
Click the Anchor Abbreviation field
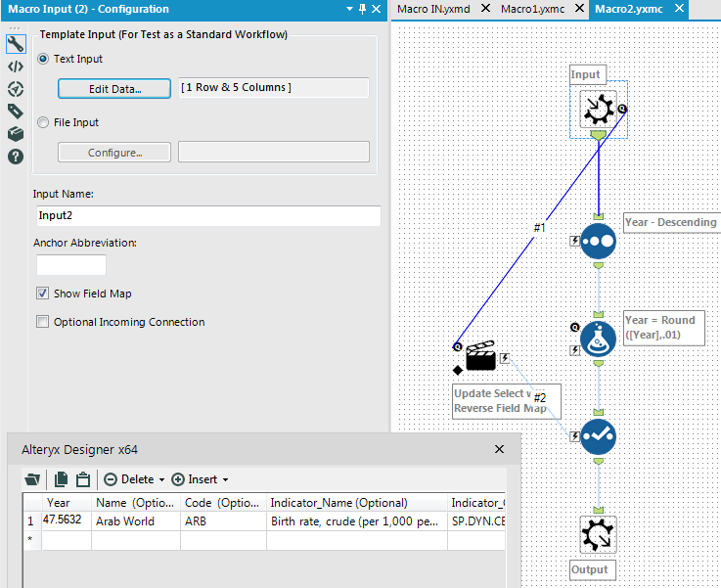(71, 265)
